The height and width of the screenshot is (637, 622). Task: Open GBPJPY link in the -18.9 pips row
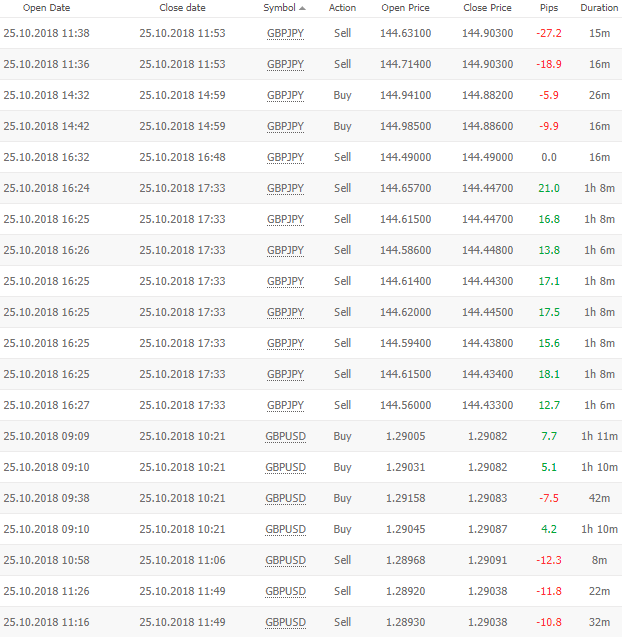click(x=285, y=64)
